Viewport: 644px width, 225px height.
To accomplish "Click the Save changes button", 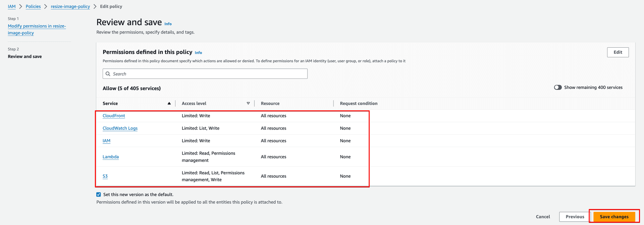I will click(614, 217).
